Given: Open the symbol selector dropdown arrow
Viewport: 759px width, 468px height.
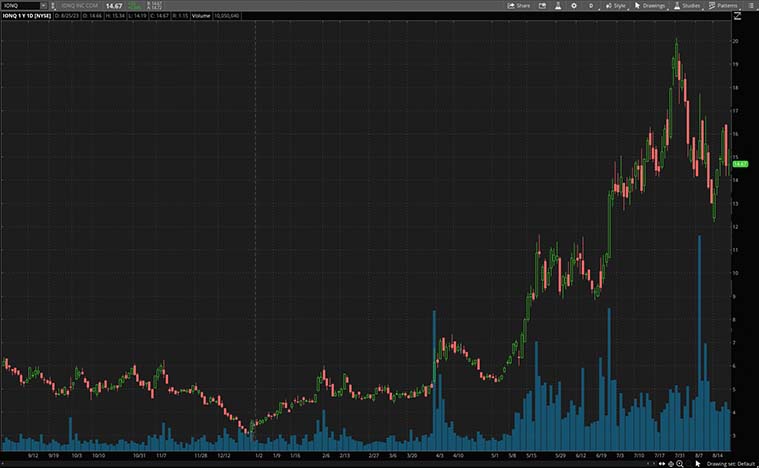Looking at the screenshot, I should tap(44, 5).
